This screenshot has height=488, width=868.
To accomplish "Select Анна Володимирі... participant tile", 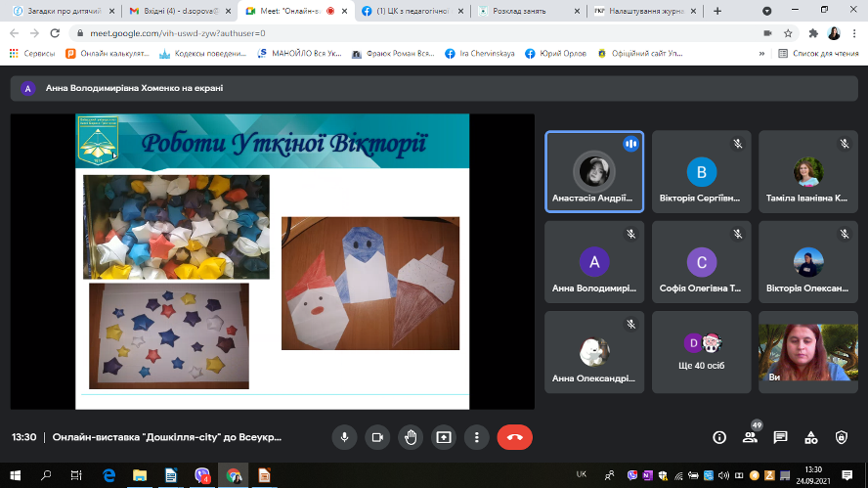I will coord(594,262).
